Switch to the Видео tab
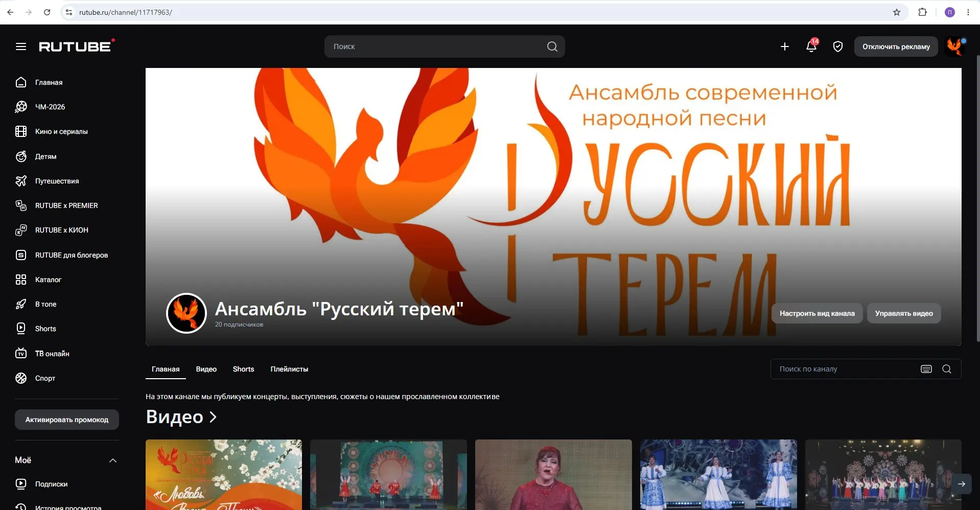The image size is (980, 510). [206, 369]
